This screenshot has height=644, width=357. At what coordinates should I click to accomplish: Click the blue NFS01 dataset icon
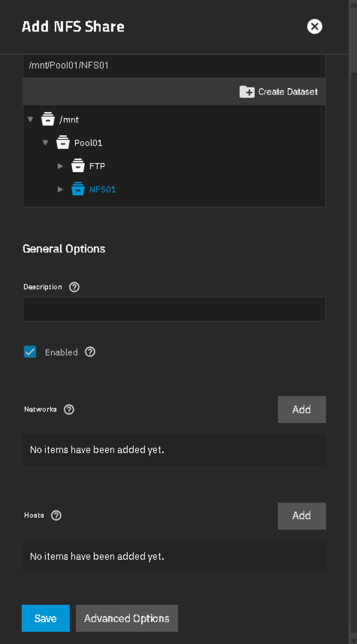pyautogui.click(x=77, y=189)
